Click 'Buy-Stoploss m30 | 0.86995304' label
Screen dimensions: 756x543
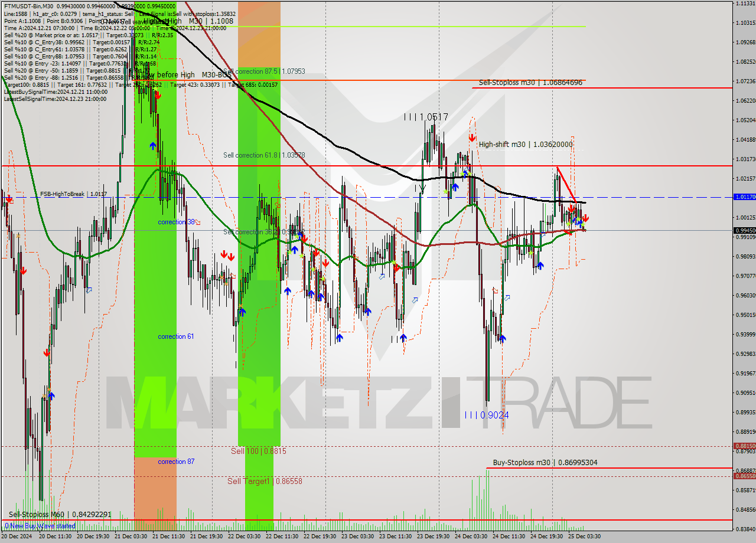tap(545, 463)
